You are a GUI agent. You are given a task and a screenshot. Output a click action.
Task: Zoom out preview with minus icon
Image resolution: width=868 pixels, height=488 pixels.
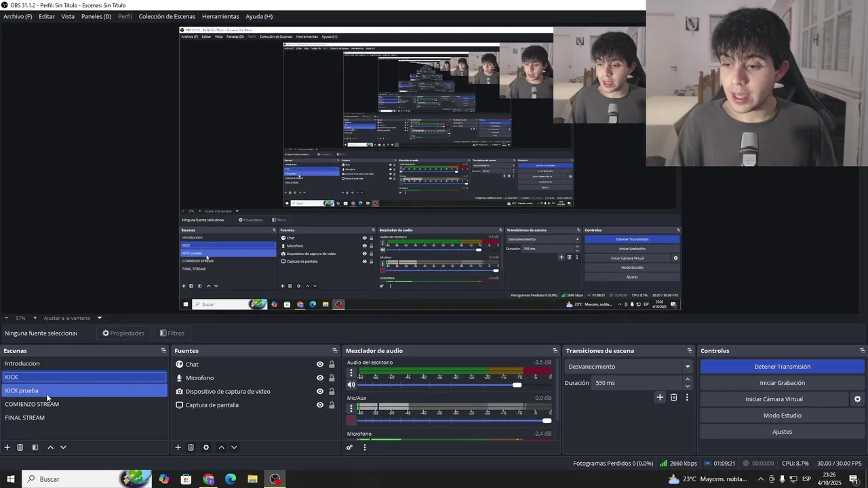click(6, 318)
